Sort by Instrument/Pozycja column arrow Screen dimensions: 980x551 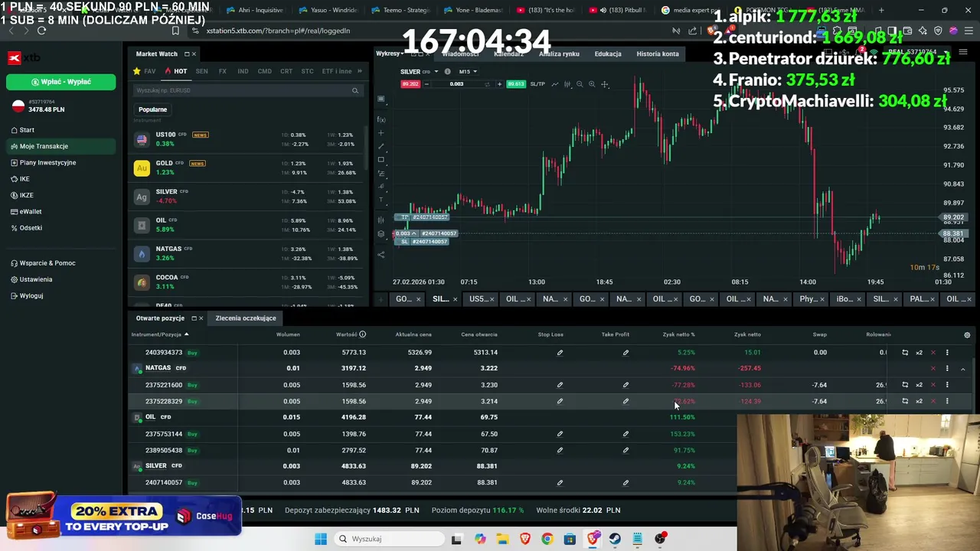point(186,334)
